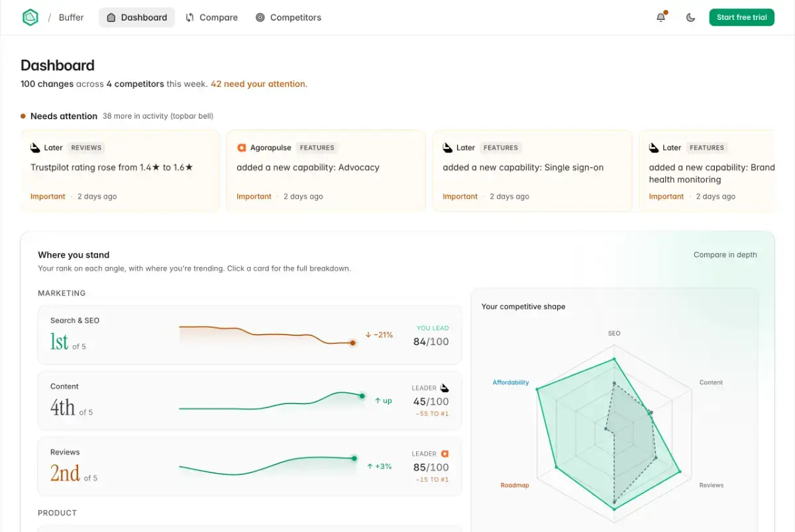
Task: Click the Buffer breadcrumb
Action: click(x=71, y=17)
